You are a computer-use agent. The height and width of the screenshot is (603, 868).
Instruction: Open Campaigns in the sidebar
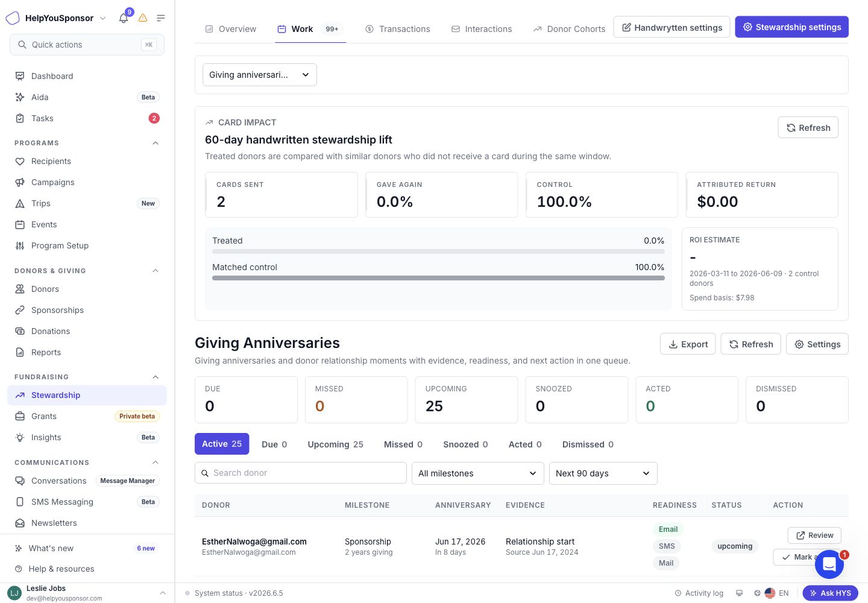pyautogui.click(x=87, y=182)
